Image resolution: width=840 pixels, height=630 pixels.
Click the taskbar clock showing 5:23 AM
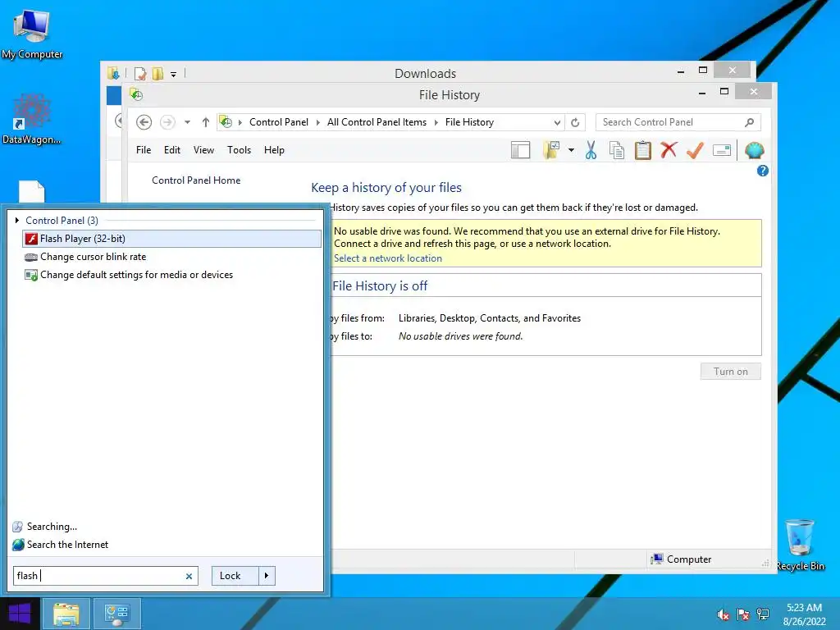click(x=804, y=614)
